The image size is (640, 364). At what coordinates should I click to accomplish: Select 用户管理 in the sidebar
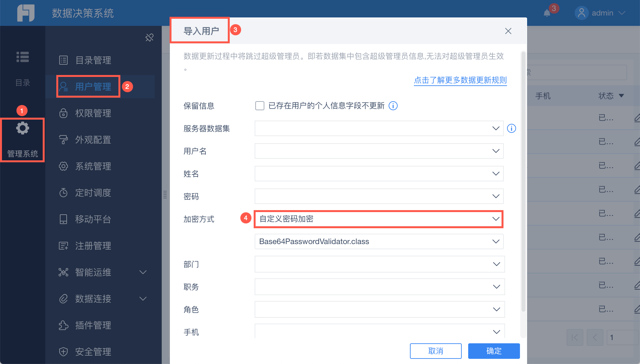tap(93, 87)
